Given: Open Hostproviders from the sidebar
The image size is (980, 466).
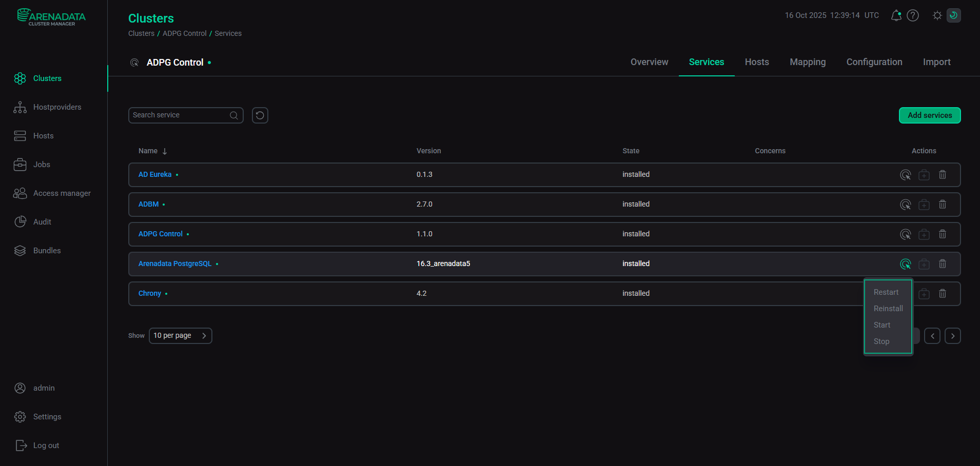Looking at the screenshot, I should pos(57,107).
